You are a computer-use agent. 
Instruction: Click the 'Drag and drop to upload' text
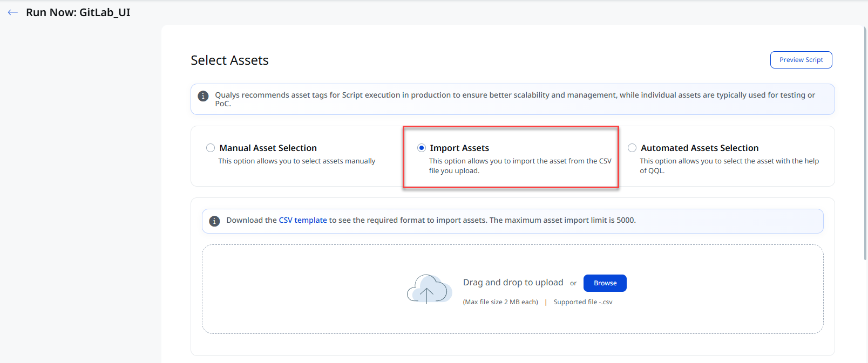tap(513, 283)
